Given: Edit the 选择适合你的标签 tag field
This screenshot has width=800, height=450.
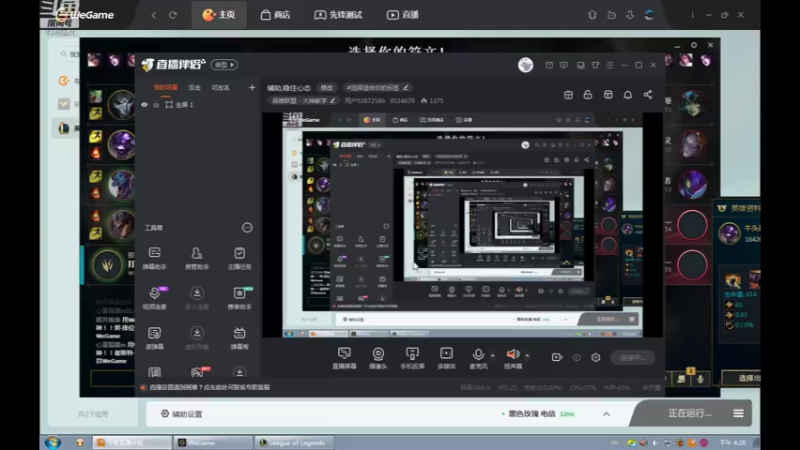Looking at the screenshot, I should (x=377, y=88).
